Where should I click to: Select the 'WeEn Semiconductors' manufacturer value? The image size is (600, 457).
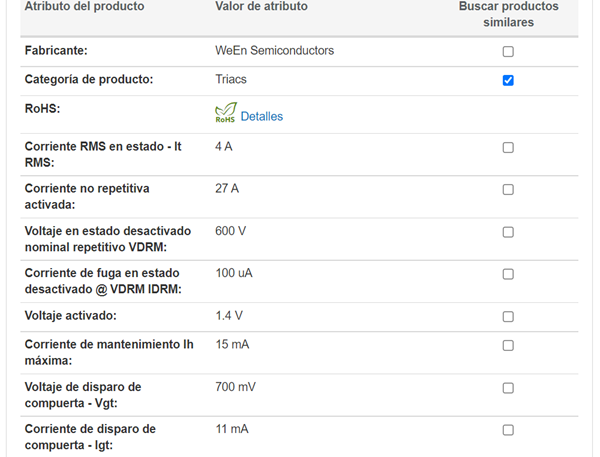click(x=274, y=50)
